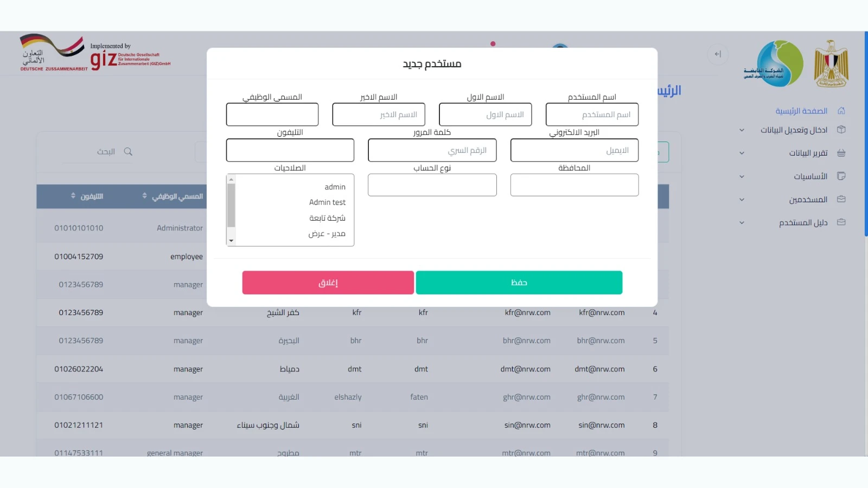Image resolution: width=868 pixels, height=488 pixels.
Task: Click employee job title cell
Action: pyautogui.click(x=187, y=256)
